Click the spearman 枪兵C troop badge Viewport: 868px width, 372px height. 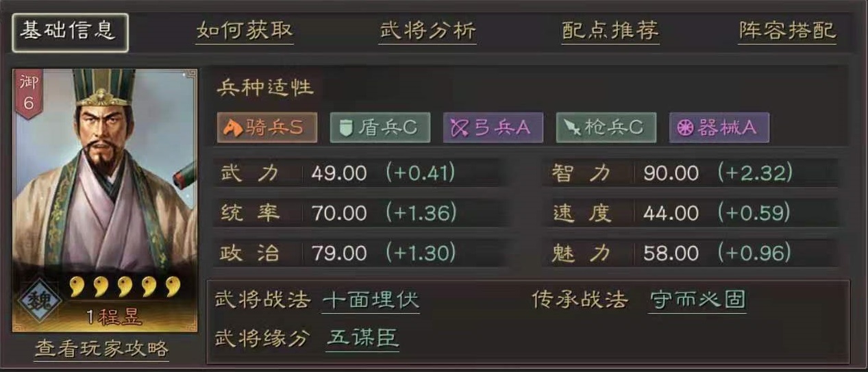click(606, 128)
